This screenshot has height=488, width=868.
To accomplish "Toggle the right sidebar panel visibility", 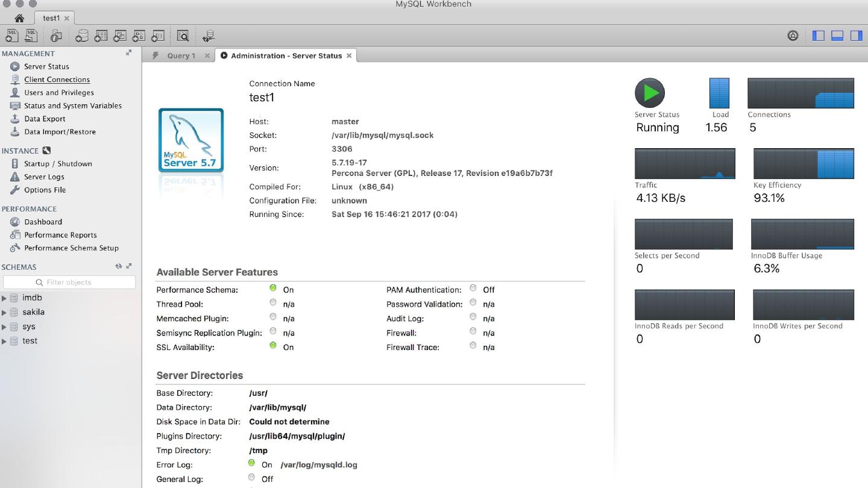I will click(856, 36).
